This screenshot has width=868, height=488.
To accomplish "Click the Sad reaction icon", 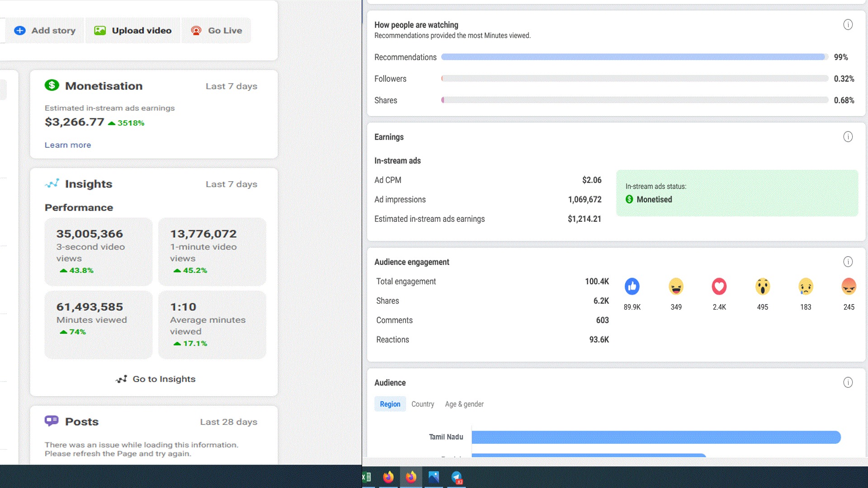I will coord(806,286).
